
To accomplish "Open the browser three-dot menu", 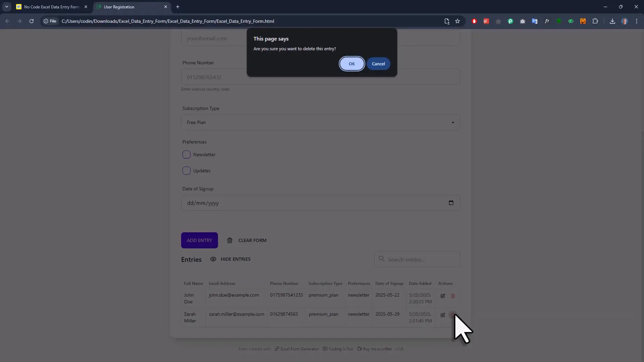I will (x=637, y=21).
